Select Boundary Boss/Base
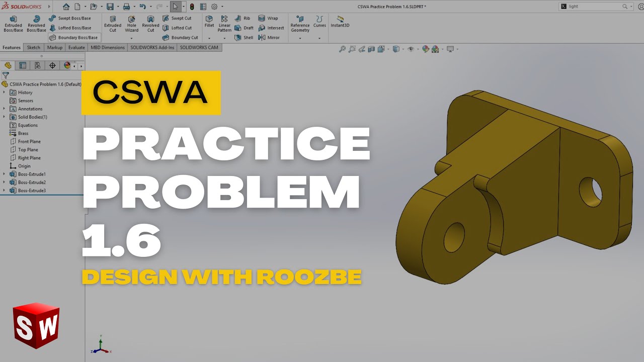The image size is (644, 362). point(74,37)
